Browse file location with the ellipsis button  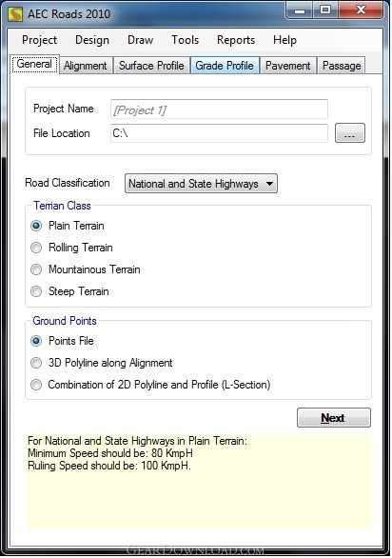(x=350, y=133)
